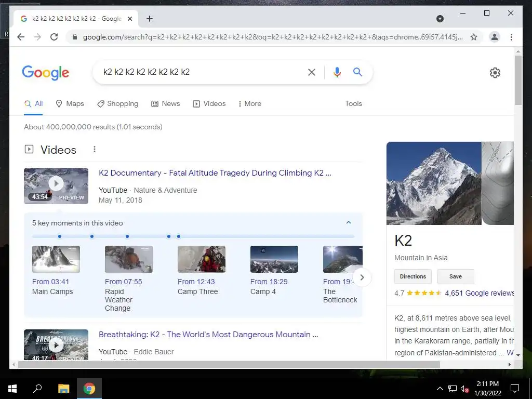Click the lock icon in address bar
This screenshot has height=399, width=532.
pyautogui.click(x=75, y=37)
